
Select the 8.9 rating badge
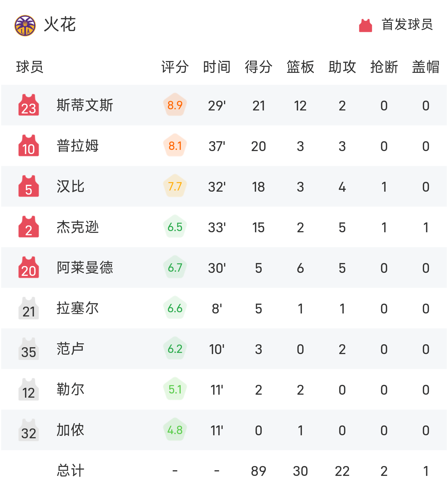tap(175, 105)
